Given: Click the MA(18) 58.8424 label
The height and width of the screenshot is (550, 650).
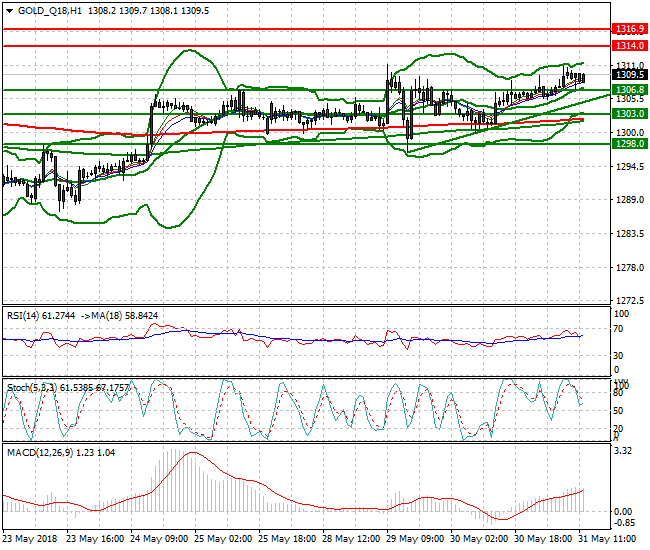Looking at the screenshot, I should pyautogui.click(x=124, y=316).
